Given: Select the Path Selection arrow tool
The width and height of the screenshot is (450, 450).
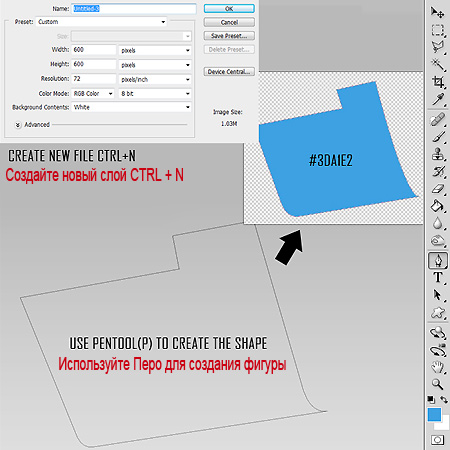Looking at the screenshot, I should pos(438,295).
